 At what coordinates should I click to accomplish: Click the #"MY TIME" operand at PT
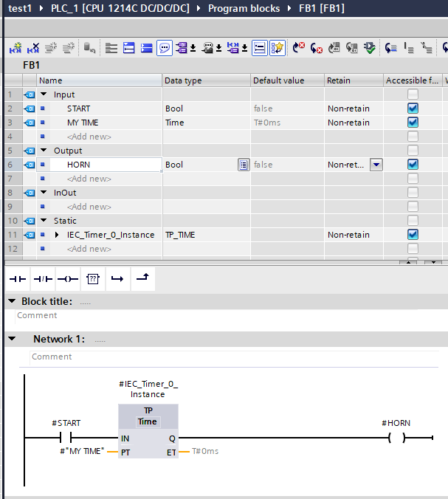click(82, 451)
